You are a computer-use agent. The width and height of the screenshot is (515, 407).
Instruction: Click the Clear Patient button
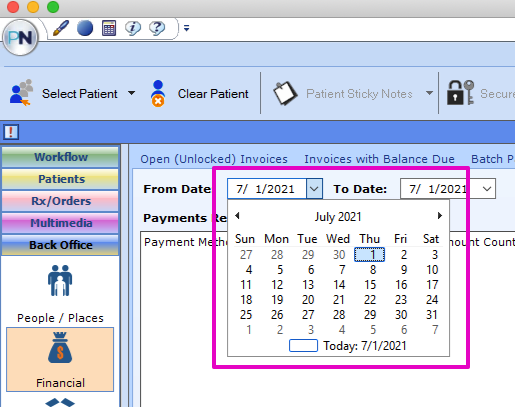pyautogui.click(x=199, y=94)
